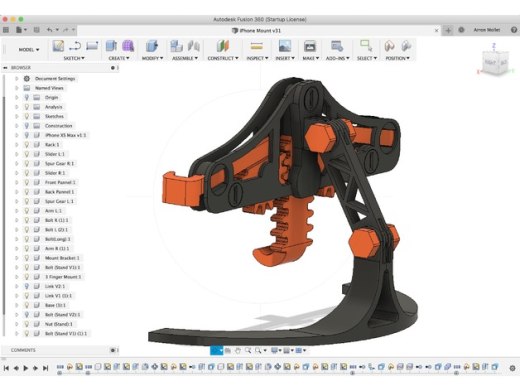The image size is (520, 391).
Task: Collapse the BROWSER panel
Action: tap(5, 68)
